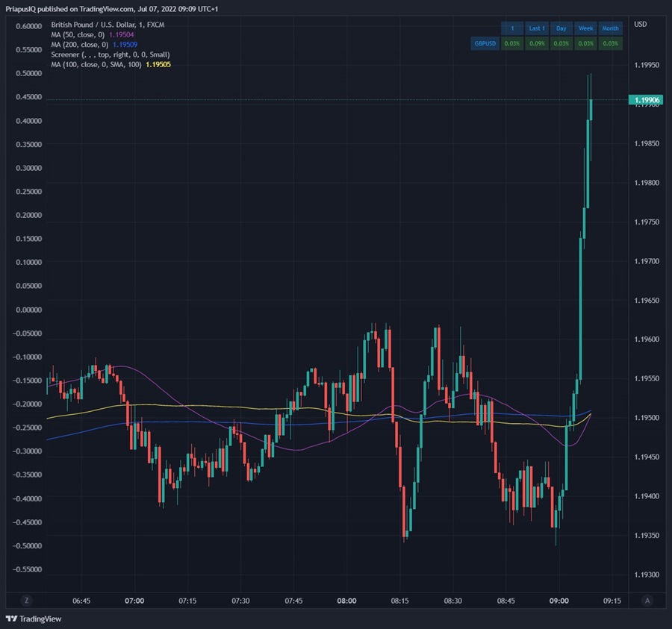Screen dimensions: 672x629
Task: Toggle auto-scale using the A button
Action: 647,600
